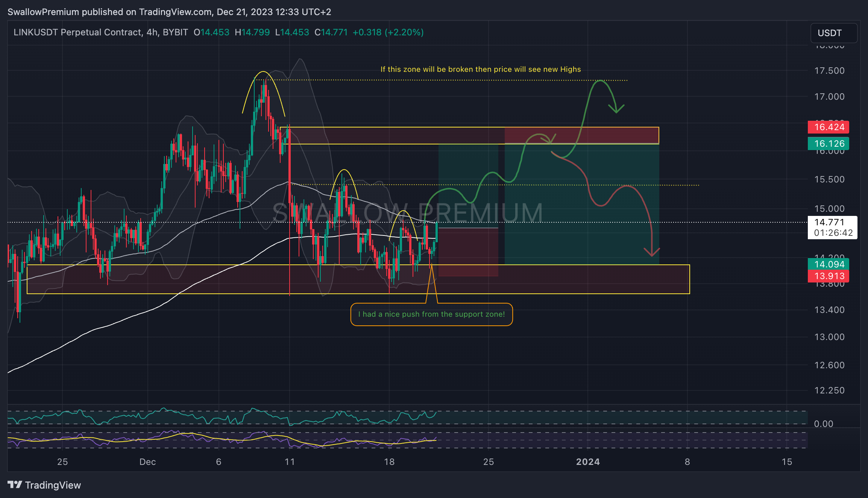The height and width of the screenshot is (498, 868).
Task: Click the O14.453 open value
Action: (x=211, y=32)
